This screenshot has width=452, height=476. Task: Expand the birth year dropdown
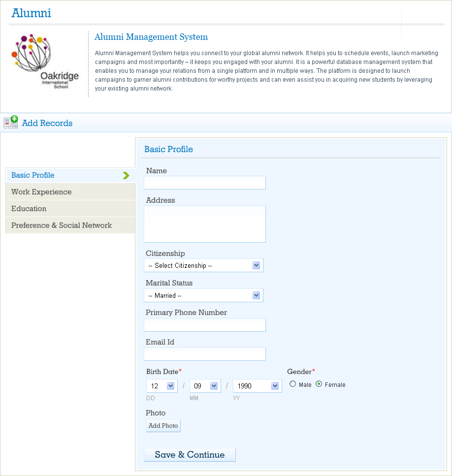pyautogui.click(x=257, y=386)
